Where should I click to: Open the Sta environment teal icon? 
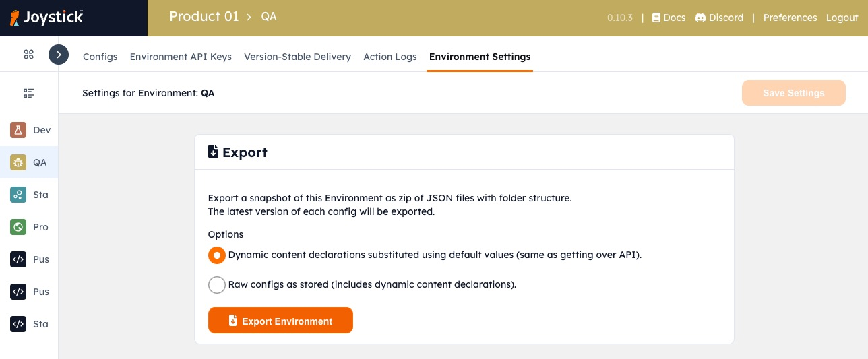[18, 195]
